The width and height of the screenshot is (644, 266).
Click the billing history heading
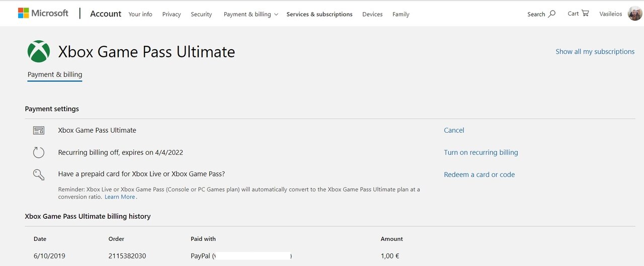coord(88,216)
